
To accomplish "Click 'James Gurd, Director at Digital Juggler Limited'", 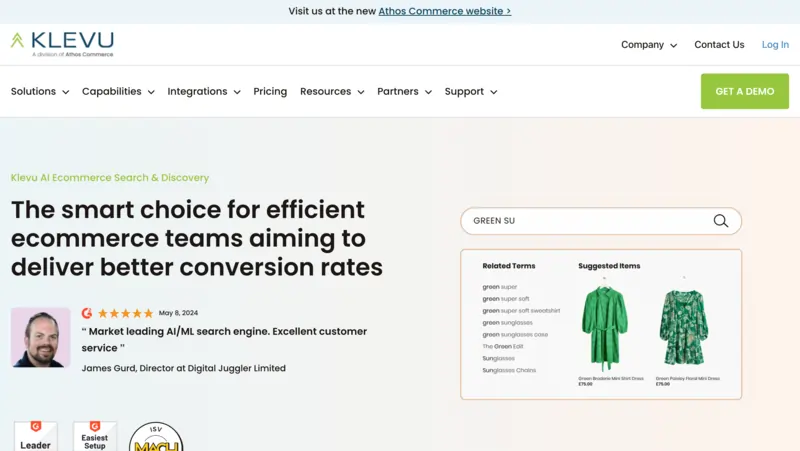I will 184,368.
